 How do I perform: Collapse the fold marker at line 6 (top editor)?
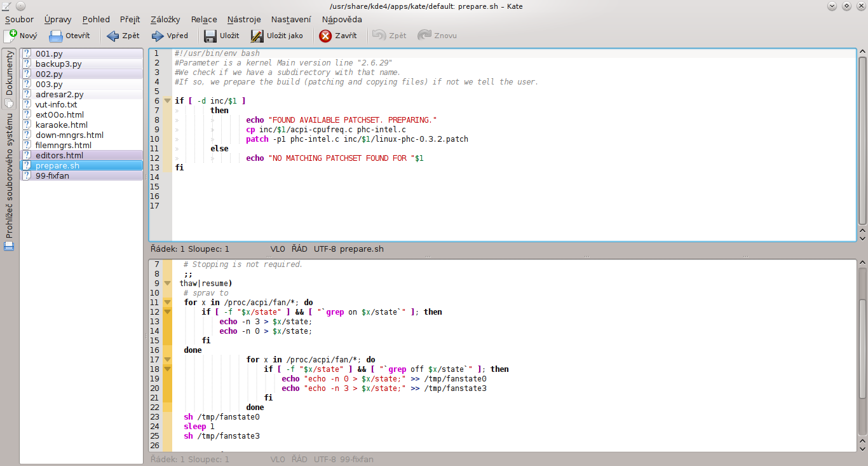tap(167, 101)
